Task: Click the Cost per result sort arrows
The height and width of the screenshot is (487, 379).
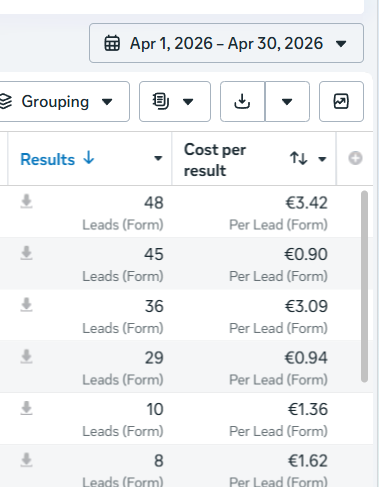Action: [x=298, y=158]
